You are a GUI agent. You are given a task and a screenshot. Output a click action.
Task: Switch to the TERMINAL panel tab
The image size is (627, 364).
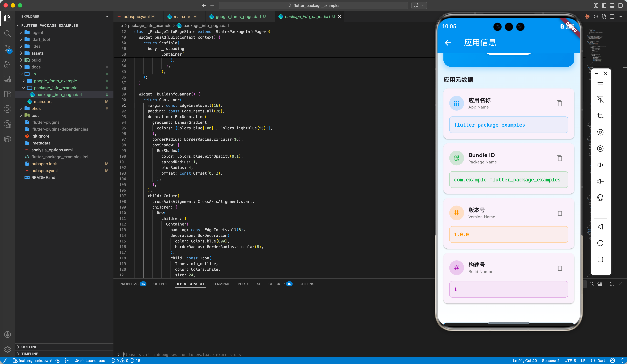(221, 284)
